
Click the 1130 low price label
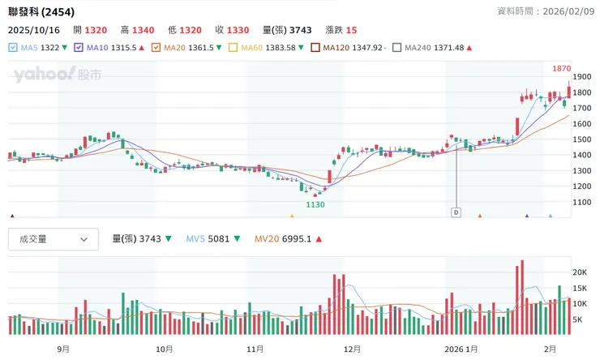(x=315, y=205)
